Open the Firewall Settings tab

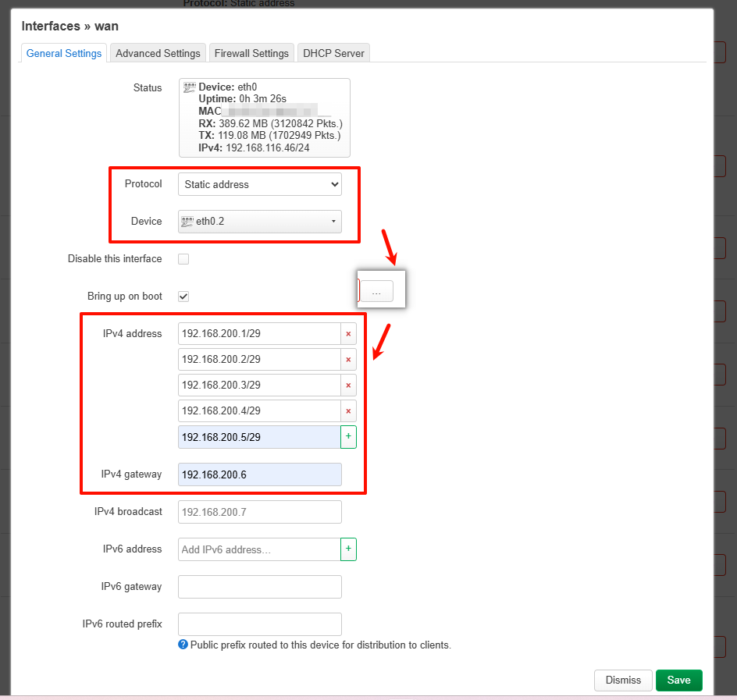click(x=251, y=53)
